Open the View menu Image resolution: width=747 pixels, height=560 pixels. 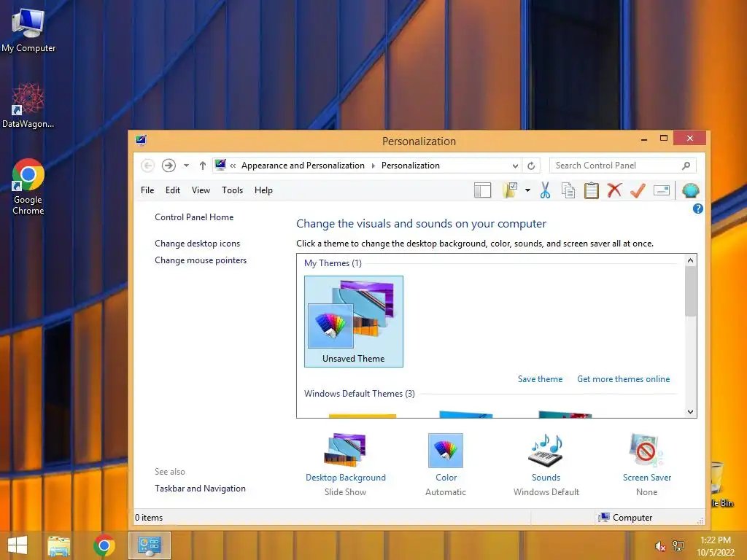pyautogui.click(x=201, y=190)
